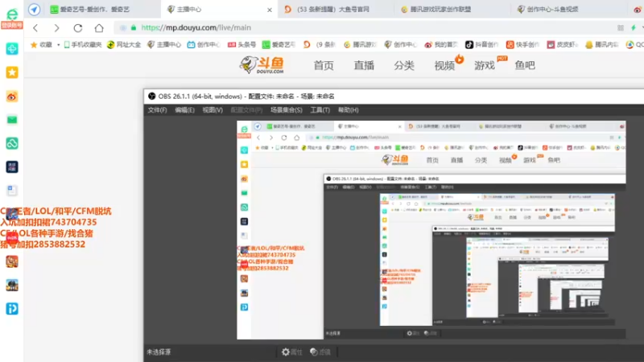Click the green lock security icon
Image resolution: width=644 pixels, height=362 pixels.
point(134,27)
